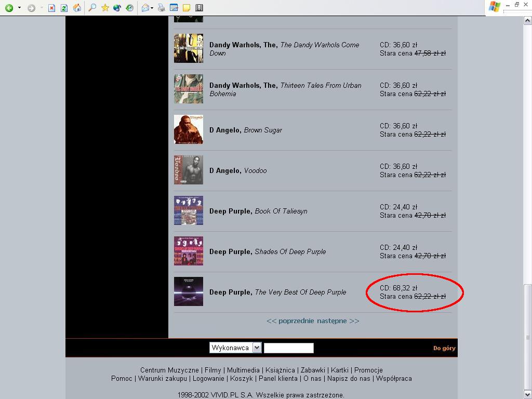Open the Koszyk link
This screenshot has height=399, width=532.
pos(242,379)
